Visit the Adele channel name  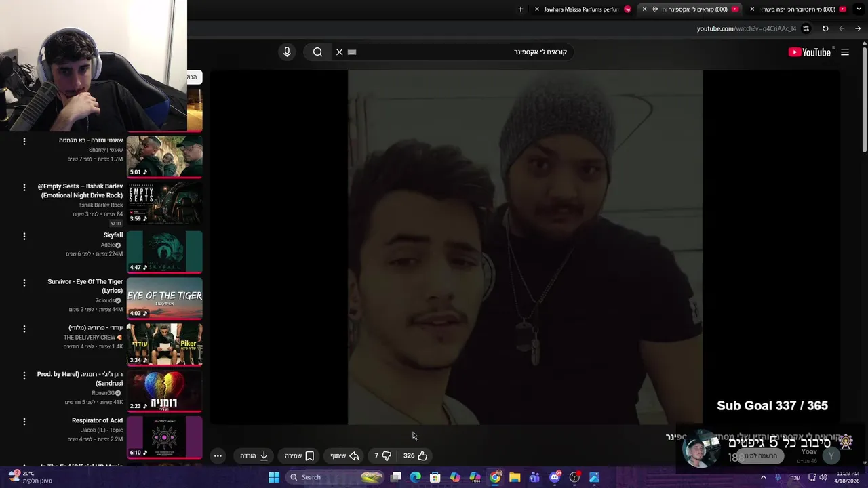click(108, 245)
